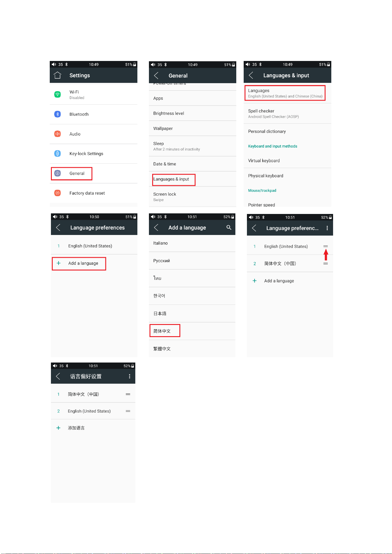Go back from Languages & input screen
Viewport: 392px width, 554px height.
click(251, 75)
